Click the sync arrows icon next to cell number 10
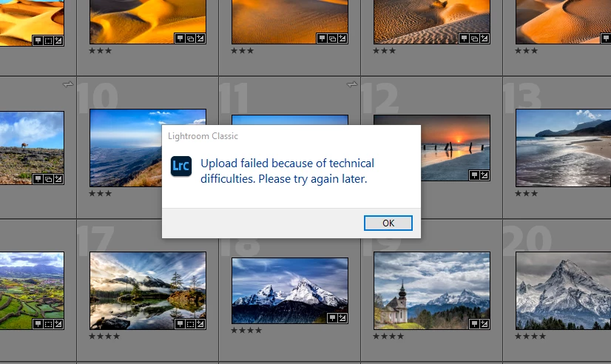Image resolution: width=611 pixels, height=364 pixels. click(x=68, y=84)
